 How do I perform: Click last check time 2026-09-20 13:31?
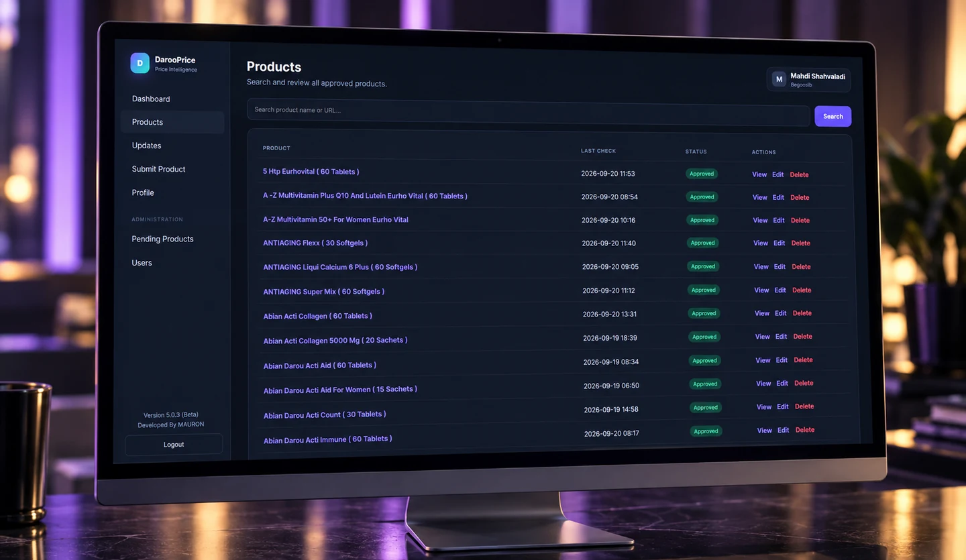pos(610,314)
